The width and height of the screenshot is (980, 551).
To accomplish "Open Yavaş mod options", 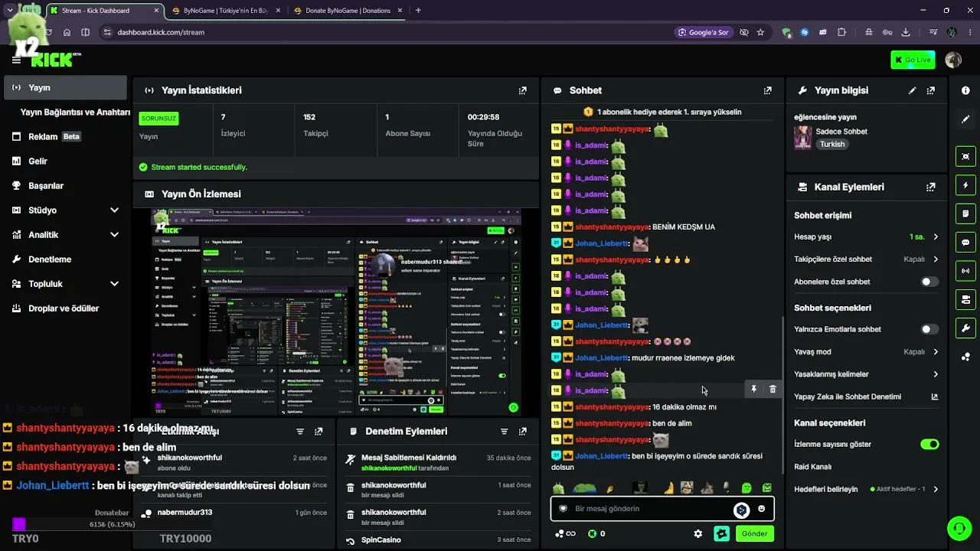I will 867,352.
